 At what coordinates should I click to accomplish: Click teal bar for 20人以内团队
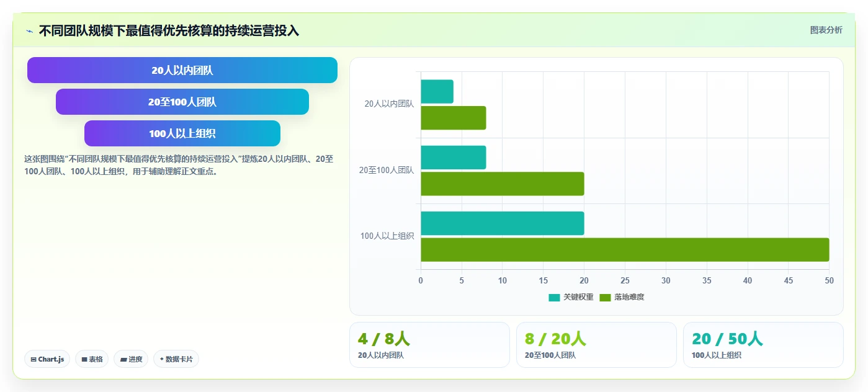tap(437, 92)
